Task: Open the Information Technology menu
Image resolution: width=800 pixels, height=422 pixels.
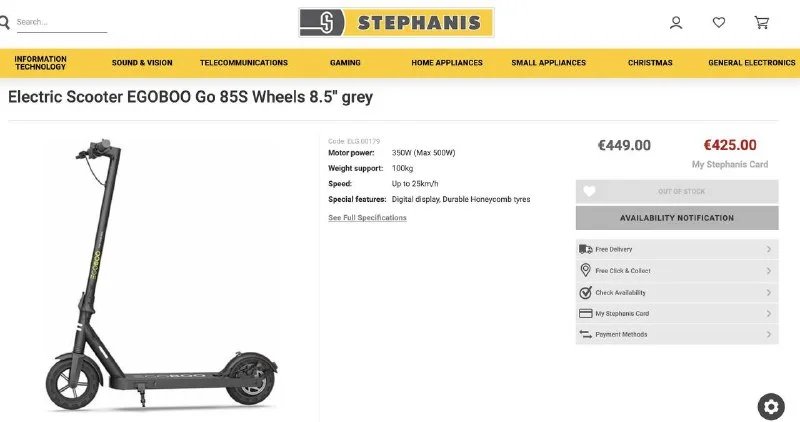Action: [41, 62]
